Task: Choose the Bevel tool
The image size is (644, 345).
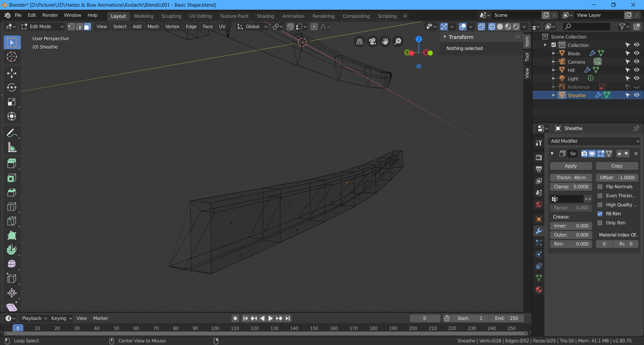Action: point(12,192)
